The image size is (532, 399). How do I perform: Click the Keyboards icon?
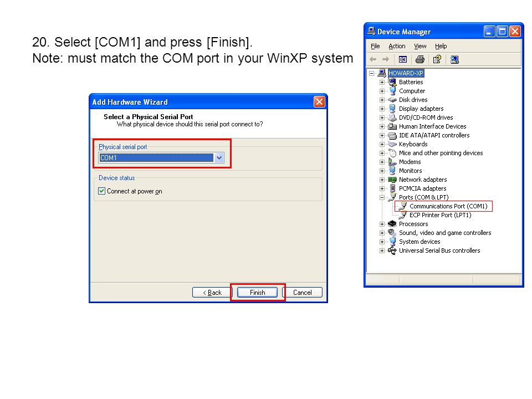click(x=392, y=144)
